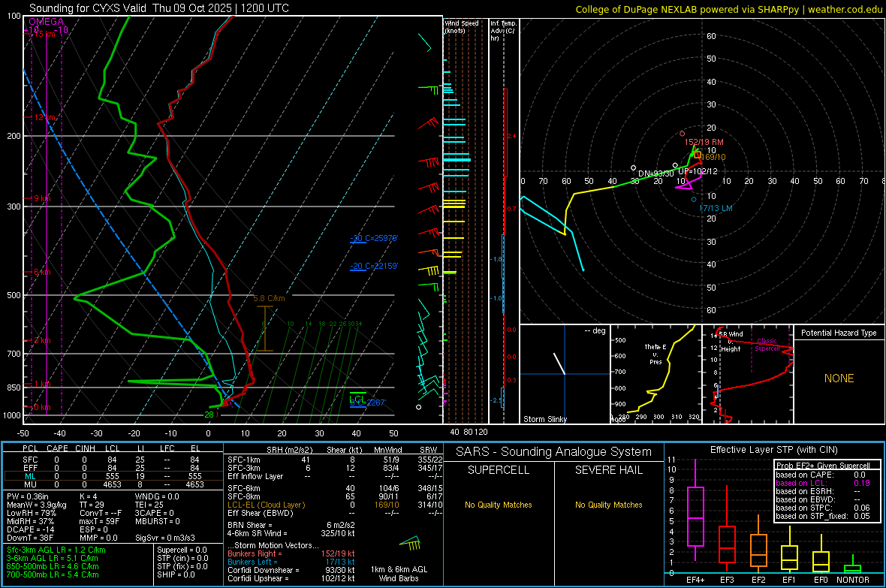The height and width of the screenshot is (588, 886).
Task: Click the '-20 C=22159'' level label
Action: 374,266
